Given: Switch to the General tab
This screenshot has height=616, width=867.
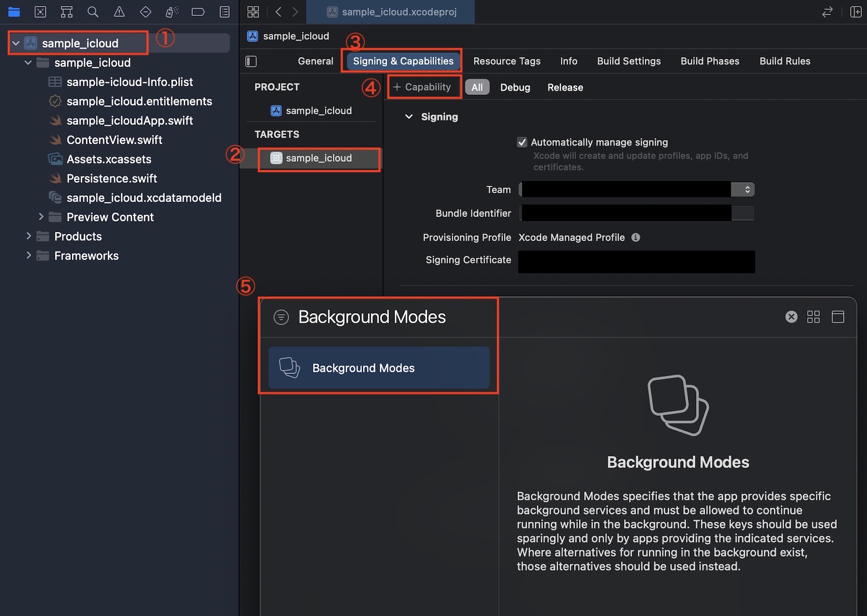Looking at the screenshot, I should click(315, 61).
